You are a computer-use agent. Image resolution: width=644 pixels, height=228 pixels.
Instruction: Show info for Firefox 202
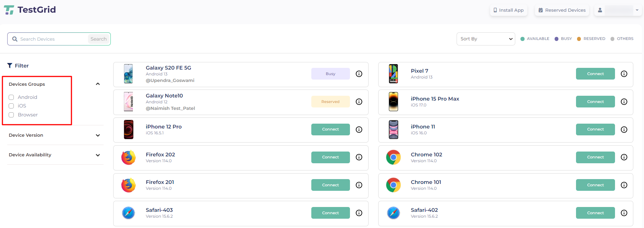coord(359,157)
